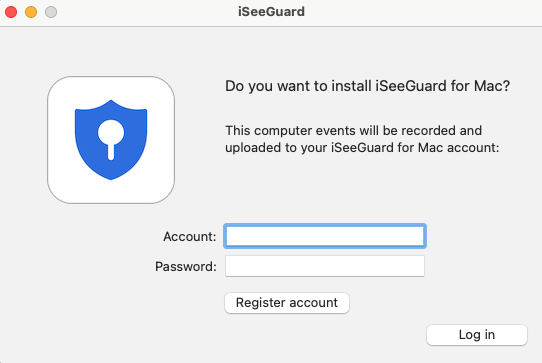Click empty title bar area beside the title
542x363 pixels.
pos(415,12)
